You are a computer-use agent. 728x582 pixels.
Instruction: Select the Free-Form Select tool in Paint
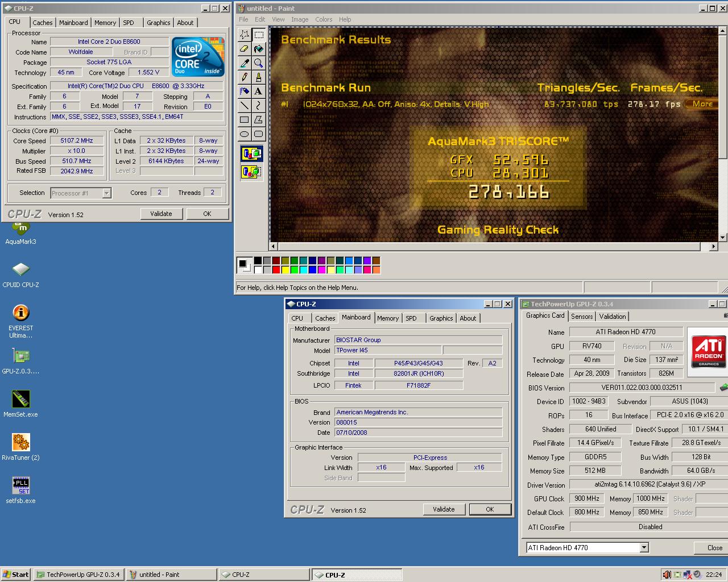(x=245, y=35)
